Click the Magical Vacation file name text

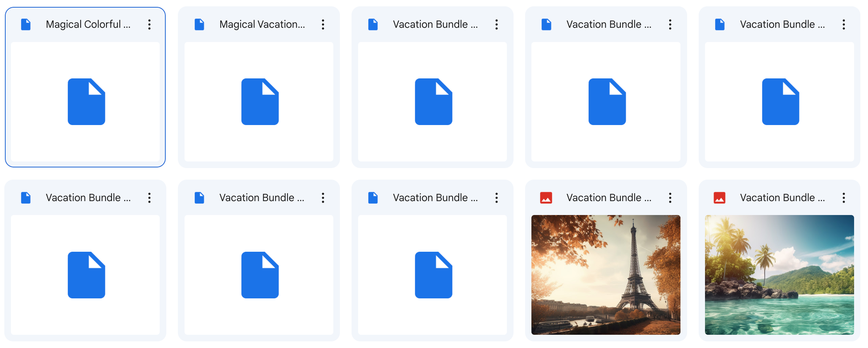pyautogui.click(x=262, y=24)
